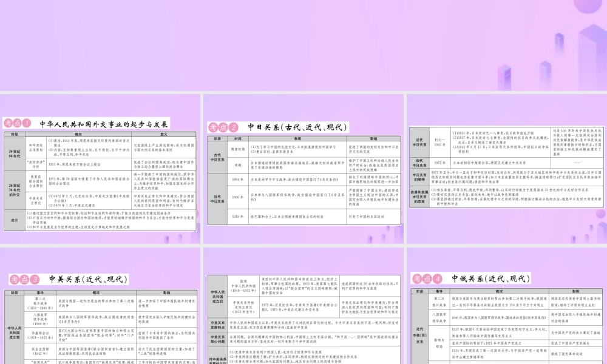This screenshot has width=607, height=364.
Task: Click the 影响 column header in 考点4 table
Action: coord(575,291)
